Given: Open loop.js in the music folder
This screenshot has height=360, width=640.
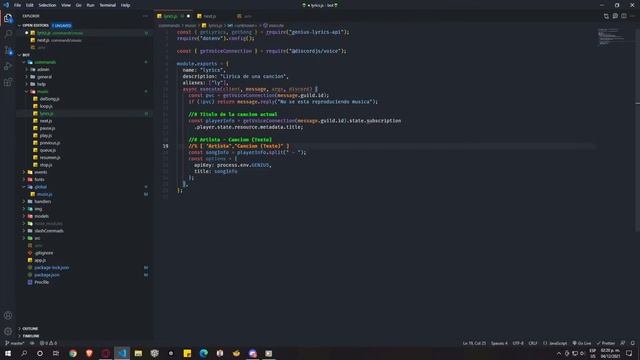Looking at the screenshot, I should click(46, 106).
